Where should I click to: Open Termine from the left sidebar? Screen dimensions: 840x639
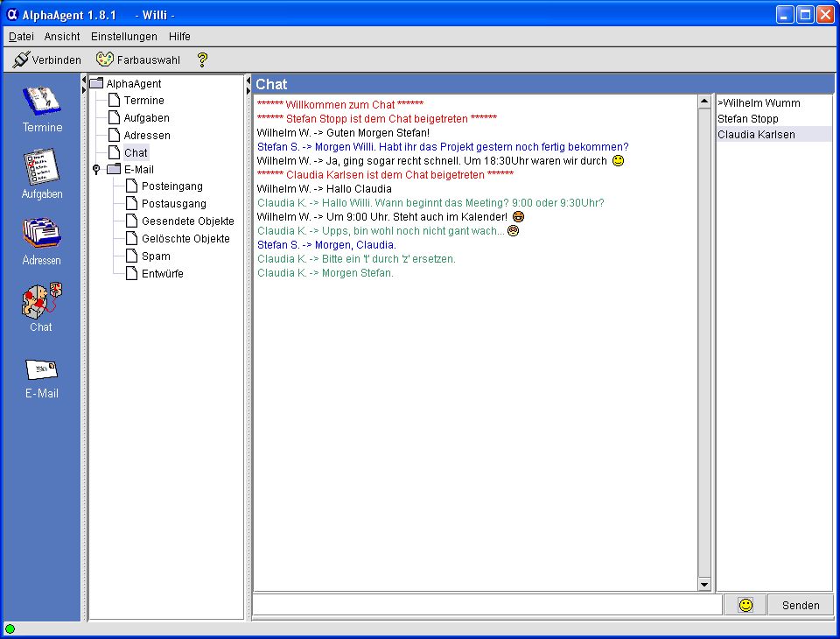pyautogui.click(x=42, y=109)
